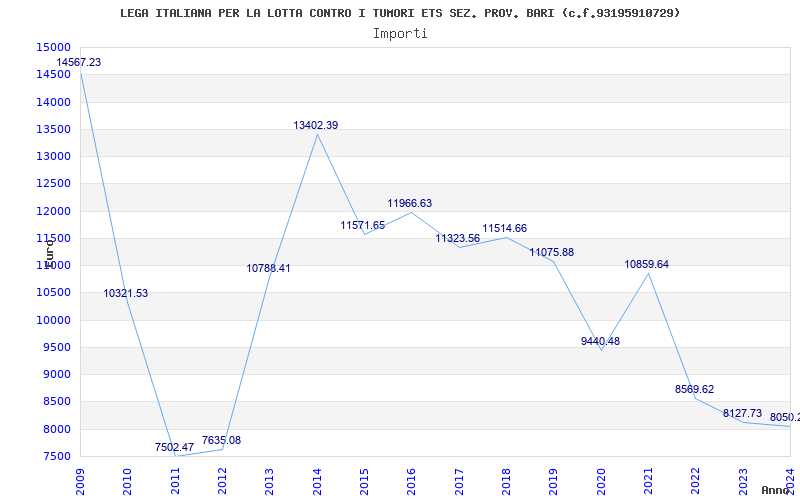Select the 10000 y-axis value label
Screen dimensions: 800x500
(53, 320)
